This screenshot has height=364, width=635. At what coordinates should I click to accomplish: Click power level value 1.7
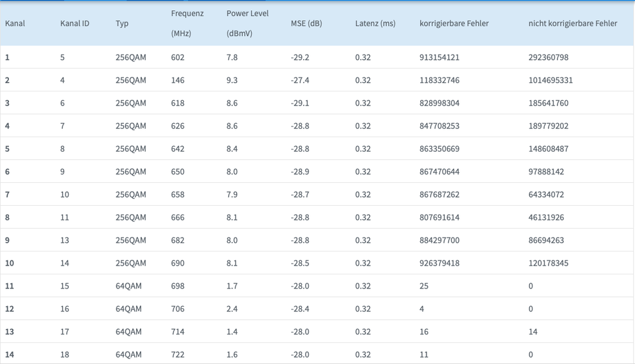232,286
